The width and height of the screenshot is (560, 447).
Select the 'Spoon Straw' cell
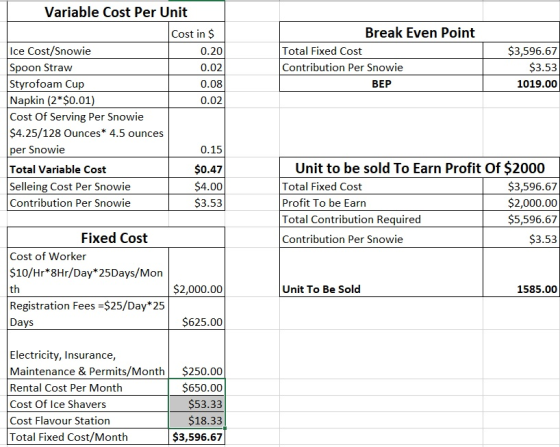coord(88,67)
